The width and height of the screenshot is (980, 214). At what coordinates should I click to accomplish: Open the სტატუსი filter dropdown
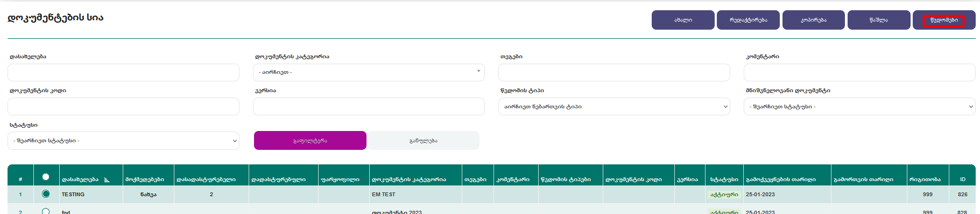123,141
